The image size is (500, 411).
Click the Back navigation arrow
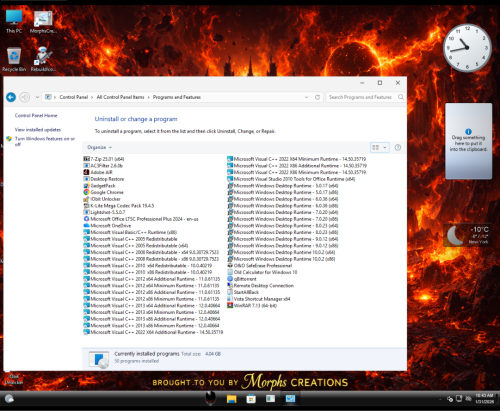[11, 97]
